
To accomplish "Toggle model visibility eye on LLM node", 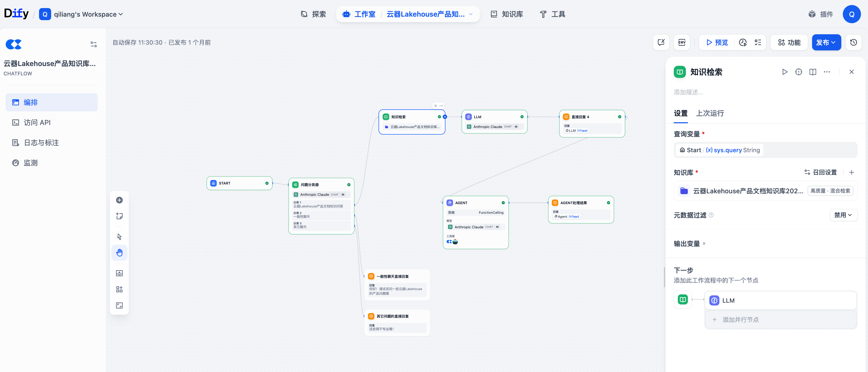I will (x=516, y=127).
